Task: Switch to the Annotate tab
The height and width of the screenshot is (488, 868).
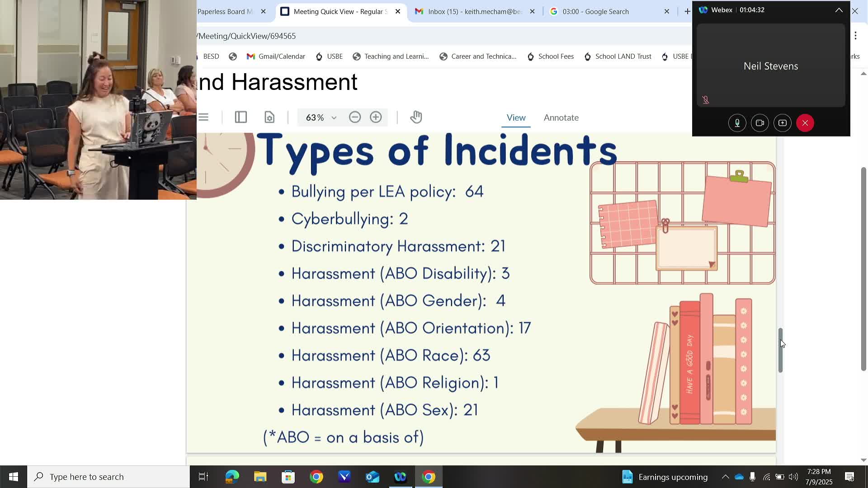Action: (561, 117)
